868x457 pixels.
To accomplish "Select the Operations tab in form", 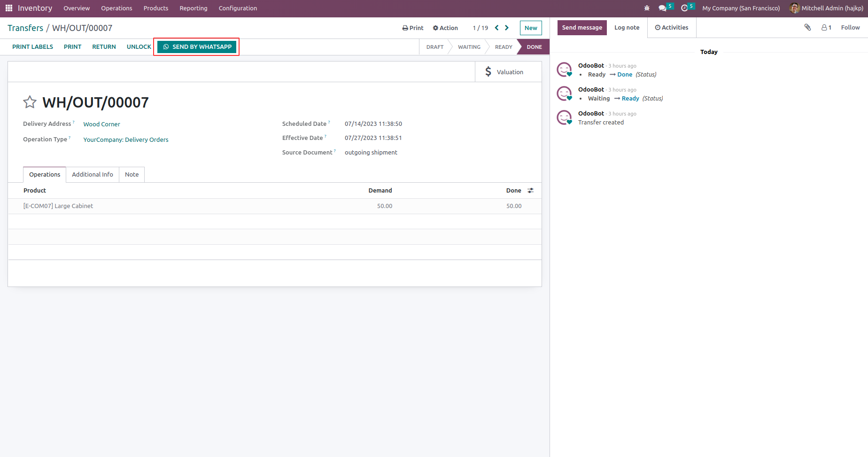I will (45, 174).
